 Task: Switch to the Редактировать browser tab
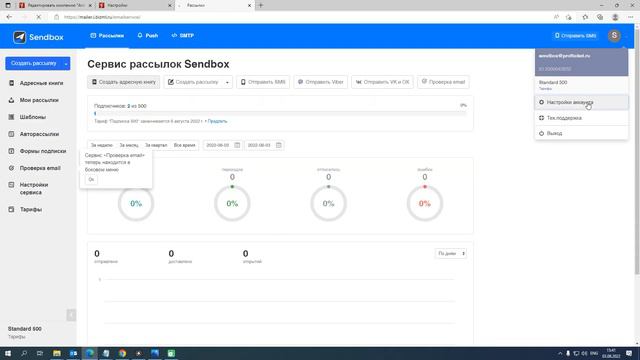point(56,5)
